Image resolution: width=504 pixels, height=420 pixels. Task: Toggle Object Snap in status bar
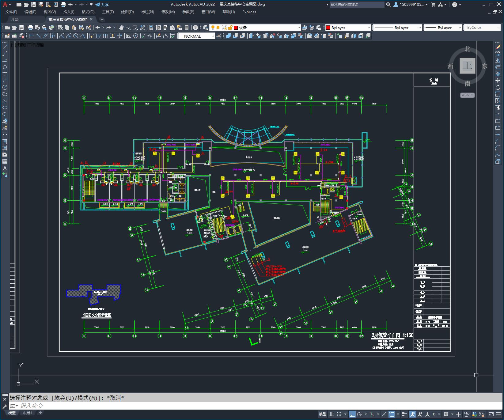point(392,414)
